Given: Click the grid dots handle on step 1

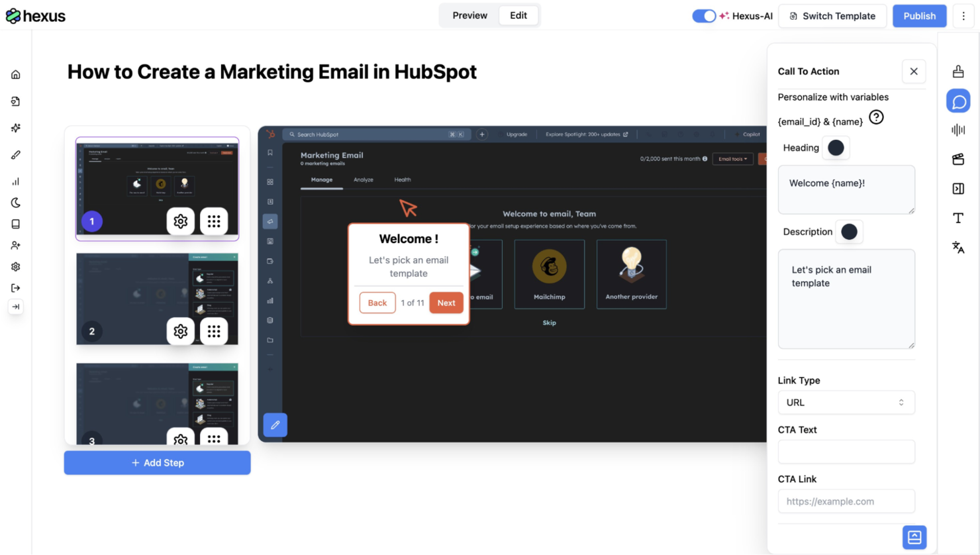Looking at the screenshot, I should tap(214, 221).
